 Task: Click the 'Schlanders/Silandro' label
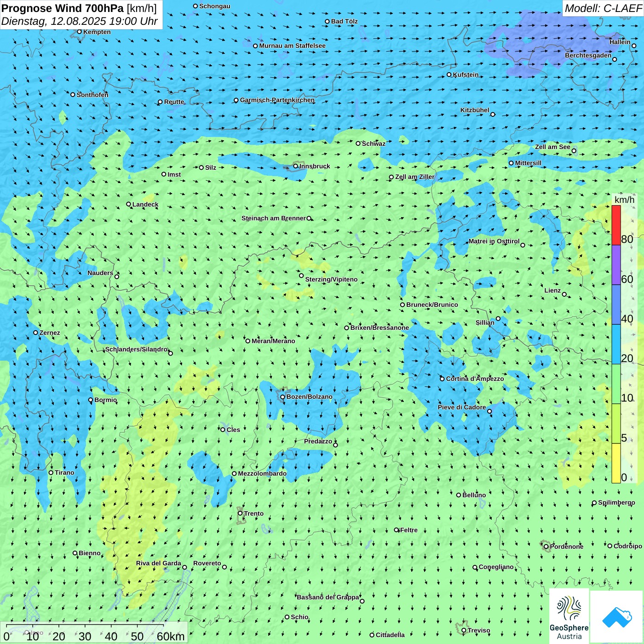pos(137,350)
